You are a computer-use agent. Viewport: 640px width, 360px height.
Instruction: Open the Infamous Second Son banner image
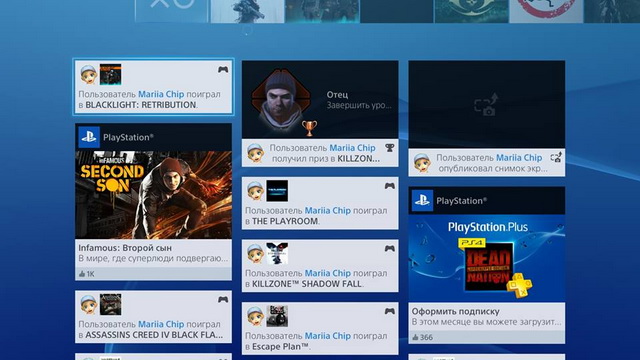click(x=153, y=195)
